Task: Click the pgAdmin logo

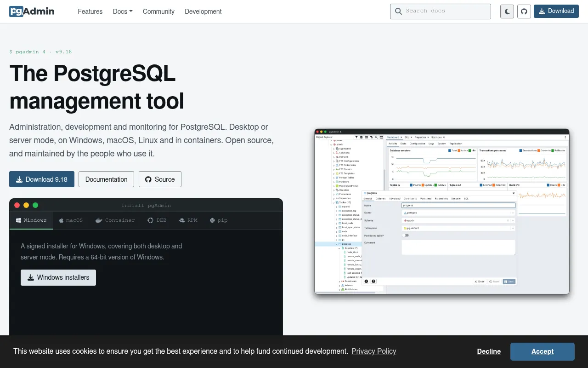Action: coord(32,11)
